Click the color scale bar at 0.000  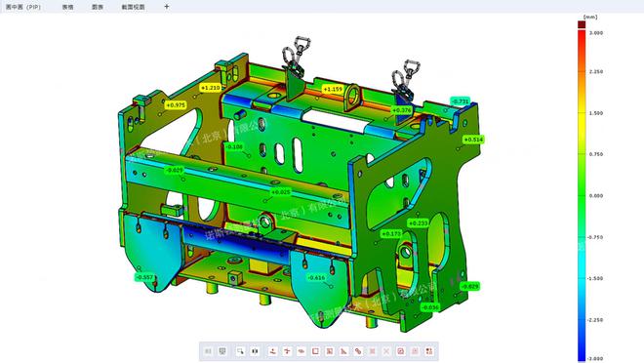(582, 195)
